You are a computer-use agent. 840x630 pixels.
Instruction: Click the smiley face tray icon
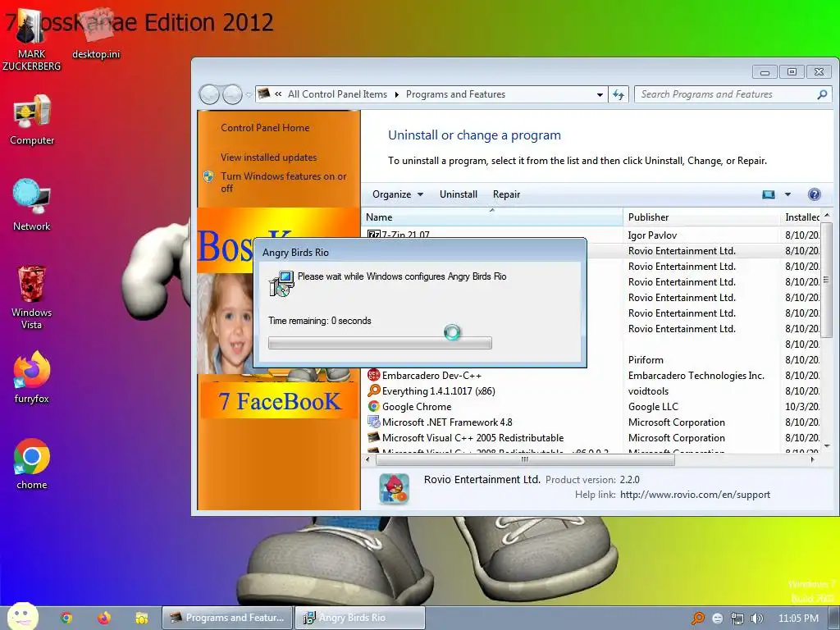click(x=717, y=619)
